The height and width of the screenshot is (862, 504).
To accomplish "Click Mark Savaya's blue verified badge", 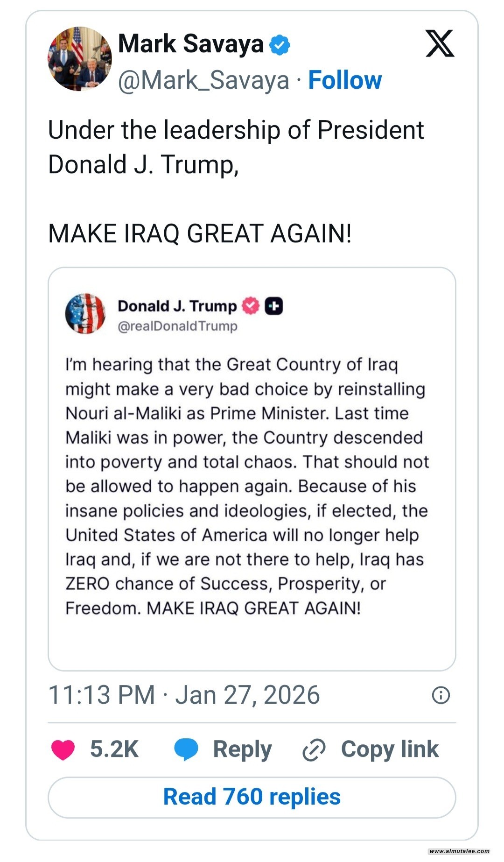I will pyautogui.click(x=280, y=45).
